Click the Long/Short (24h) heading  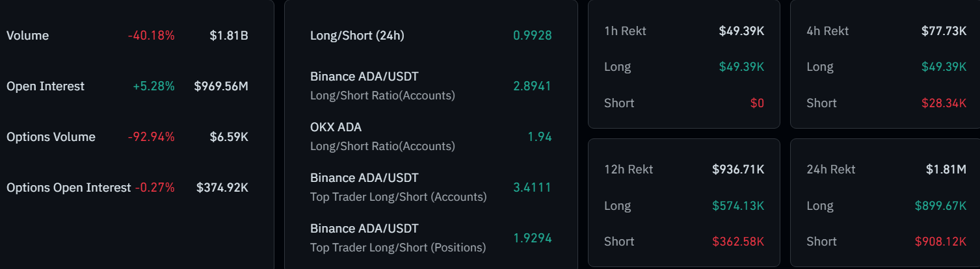[x=357, y=36]
